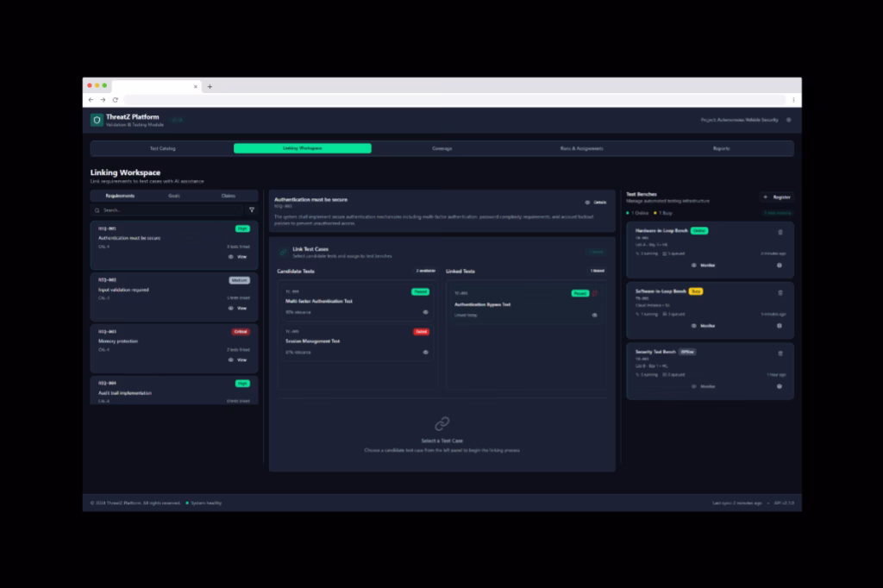The height and width of the screenshot is (588, 883).
Task: Open settings gear on Security Test Bench
Action: (x=780, y=386)
